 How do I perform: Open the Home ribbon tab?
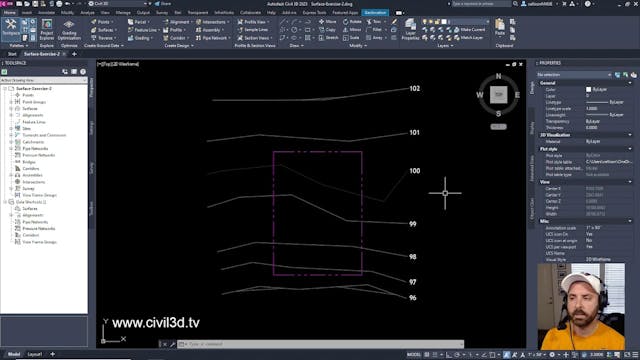(9, 13)
